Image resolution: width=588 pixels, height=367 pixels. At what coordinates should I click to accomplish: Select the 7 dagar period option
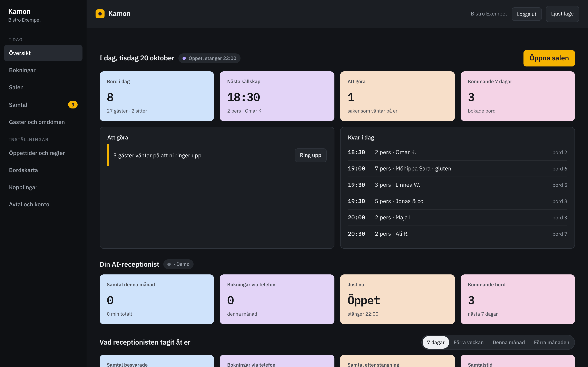click(435, 342)
